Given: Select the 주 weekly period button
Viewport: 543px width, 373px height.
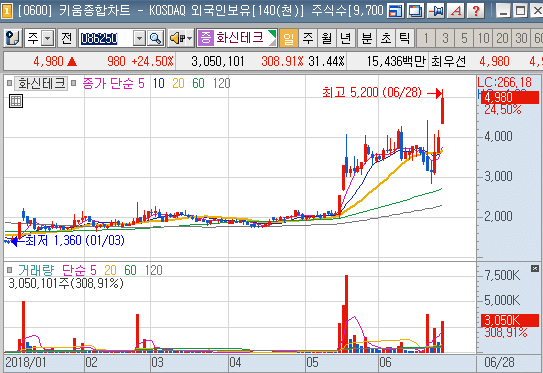Looking at the screenshot, I should pos(308,38).
